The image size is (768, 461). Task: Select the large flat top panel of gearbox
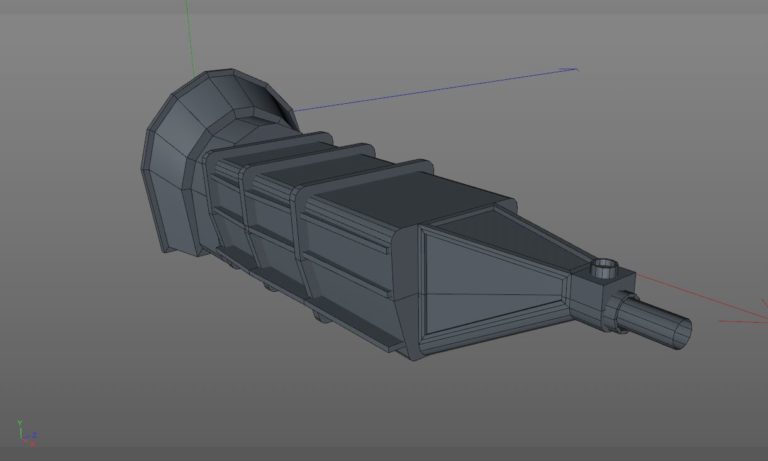click(414, 196)
